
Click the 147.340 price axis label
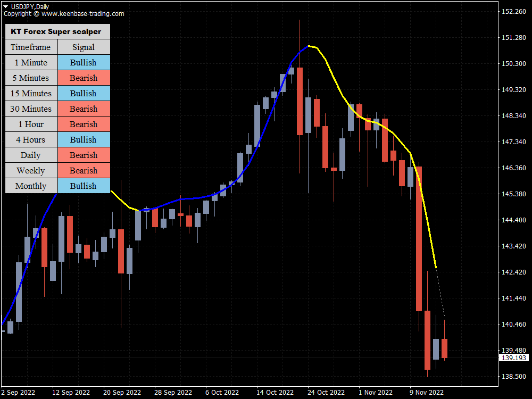point(514,142)
